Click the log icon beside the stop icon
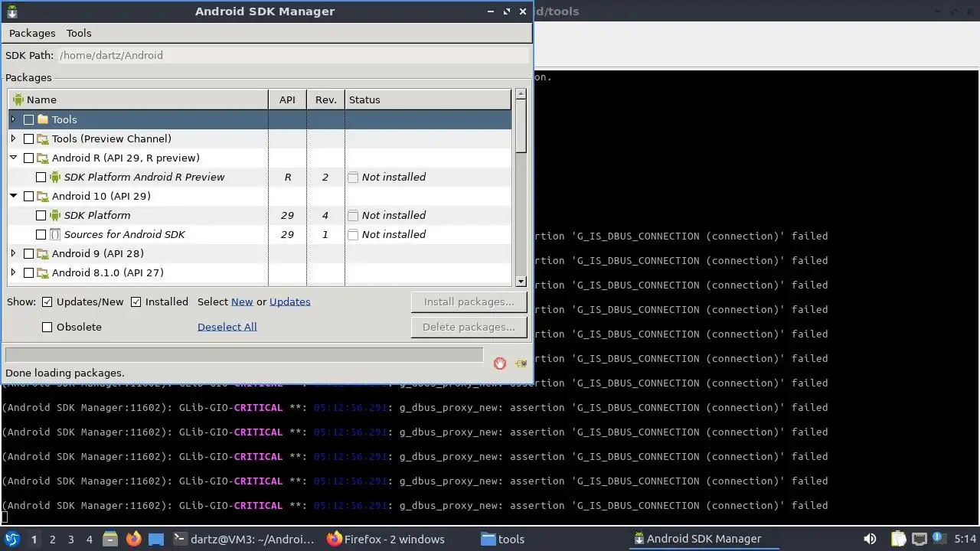The width and height of the screenshot is (980, 551). [x=521, y=364]
